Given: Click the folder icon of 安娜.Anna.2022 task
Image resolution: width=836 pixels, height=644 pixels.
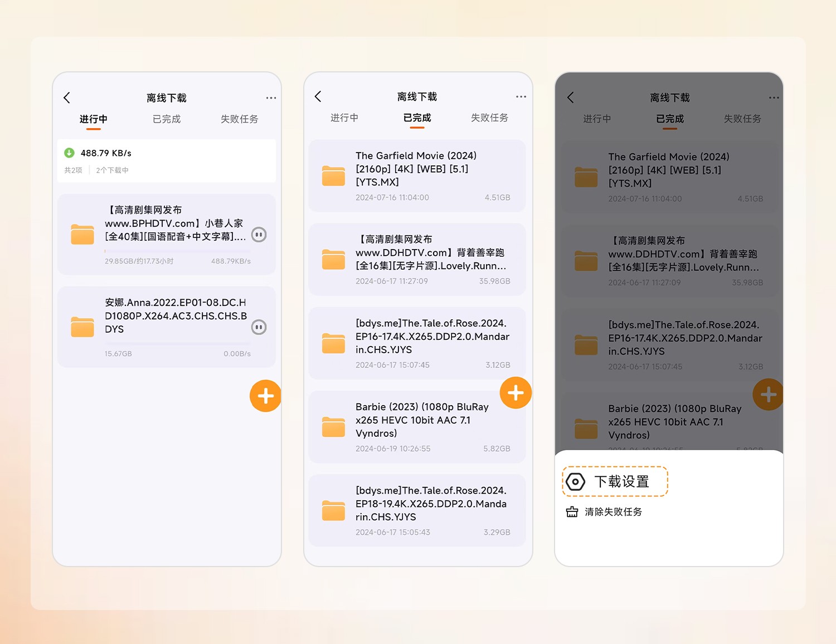Looking at the screenshot, I should click(x=82, y=326).
